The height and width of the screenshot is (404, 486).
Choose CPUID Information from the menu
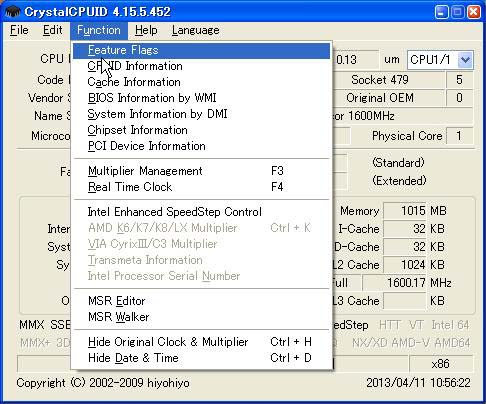point(201,66)
